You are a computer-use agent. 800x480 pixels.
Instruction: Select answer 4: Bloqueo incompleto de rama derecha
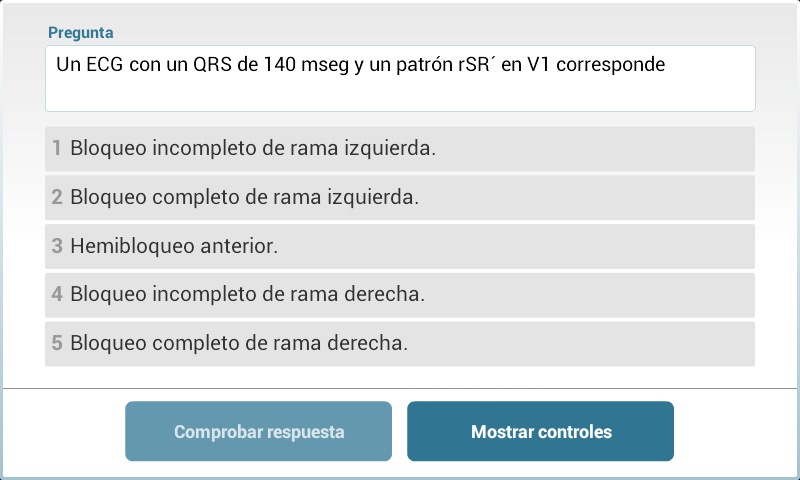(400, 295)
